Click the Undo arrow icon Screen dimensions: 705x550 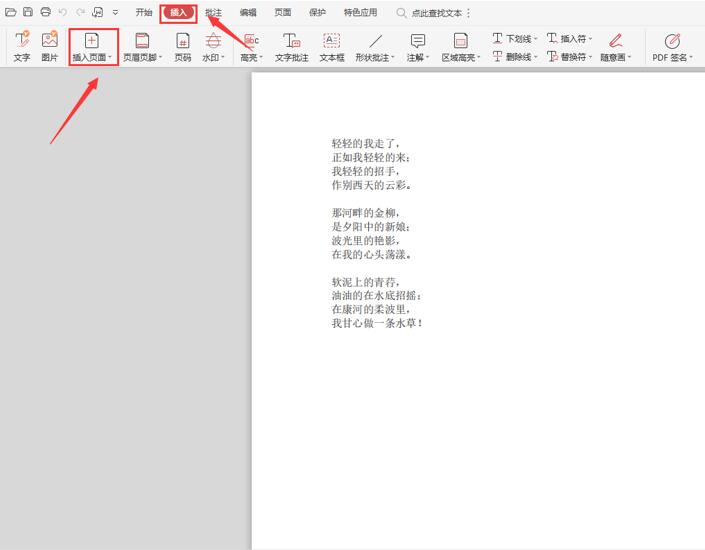click(x=63, y=12)
